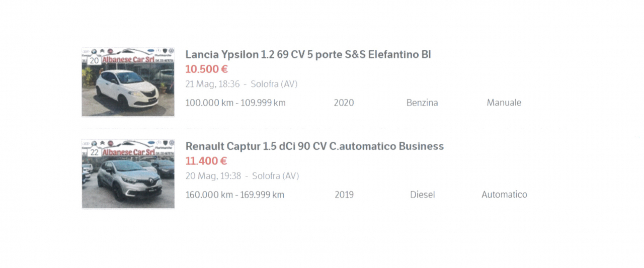The image size is (644, 268).
Task: Click the Manuale transmission label
Action: (x=504, y=103)
